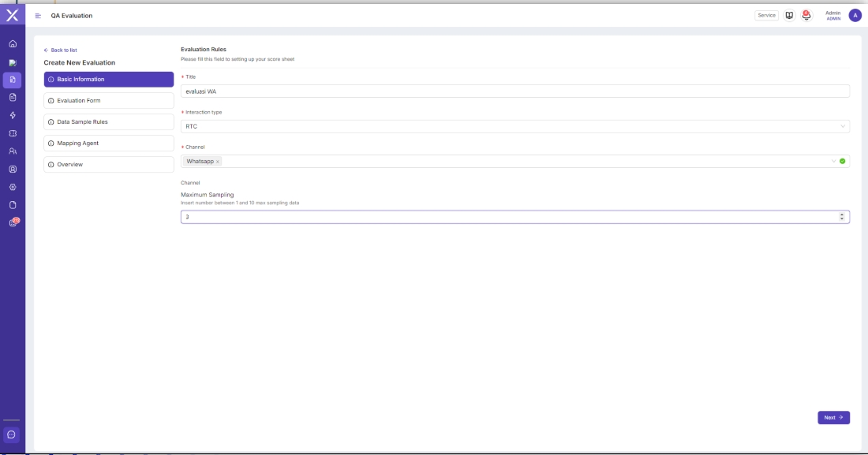
Task: Click the ticket icon in sidebar
Action: point(12,133)
